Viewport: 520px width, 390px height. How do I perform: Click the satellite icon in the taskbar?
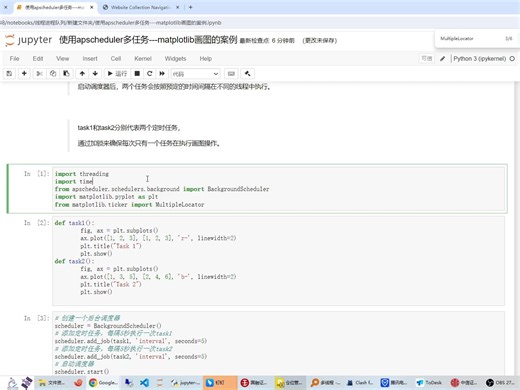click(27, 383)
